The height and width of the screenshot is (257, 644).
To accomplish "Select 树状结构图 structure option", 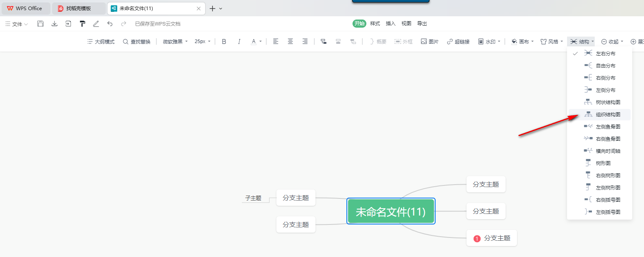I will point(600,102).
